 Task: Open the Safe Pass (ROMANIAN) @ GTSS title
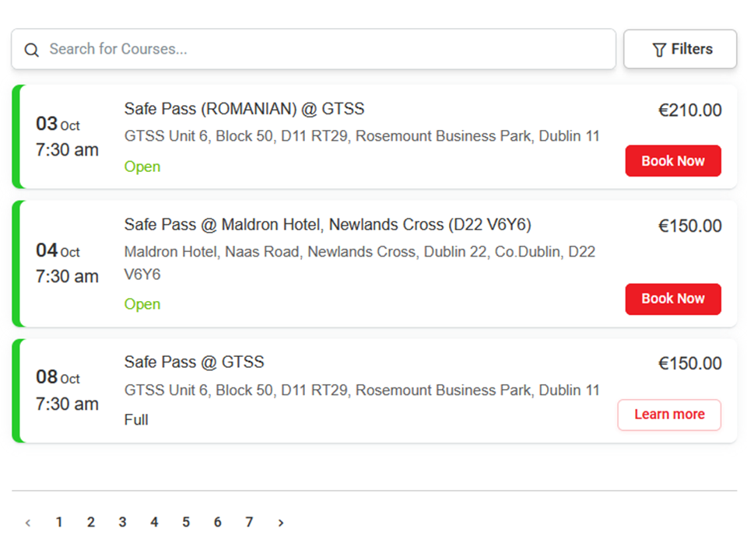(244, 109)
